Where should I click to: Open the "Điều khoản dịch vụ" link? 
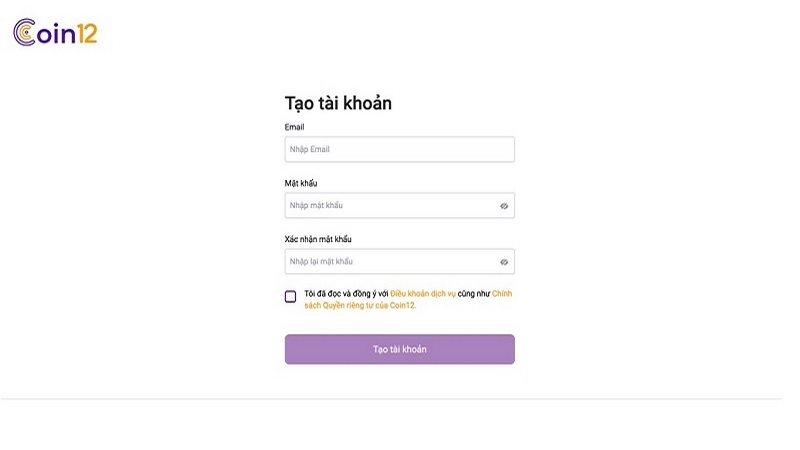(x=423, y=294)
